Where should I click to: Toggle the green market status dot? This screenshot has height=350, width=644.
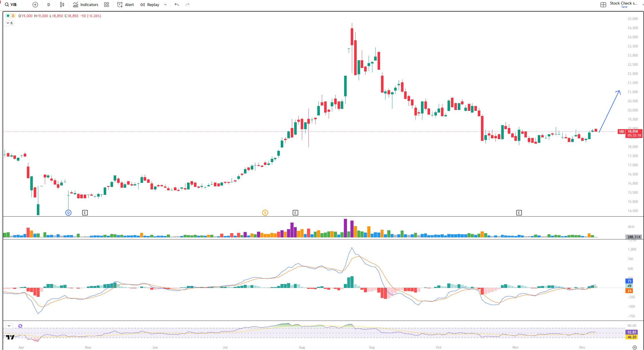pos(8,16)
